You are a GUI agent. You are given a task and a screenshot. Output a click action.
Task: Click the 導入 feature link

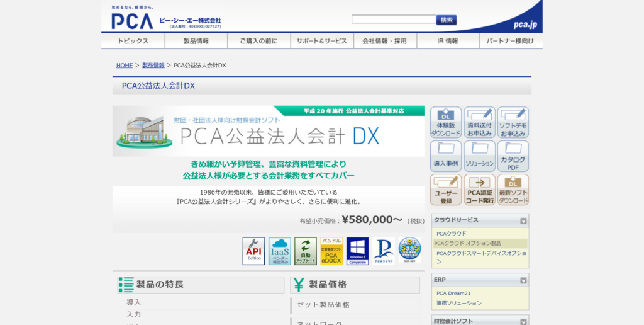133,302
